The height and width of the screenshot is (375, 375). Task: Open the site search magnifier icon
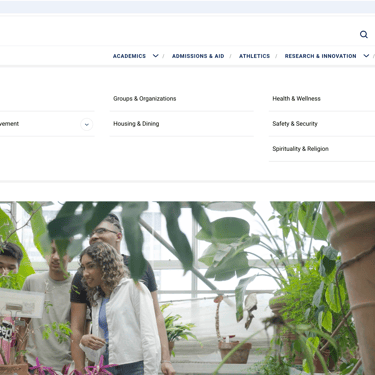(x=364, y=34)
